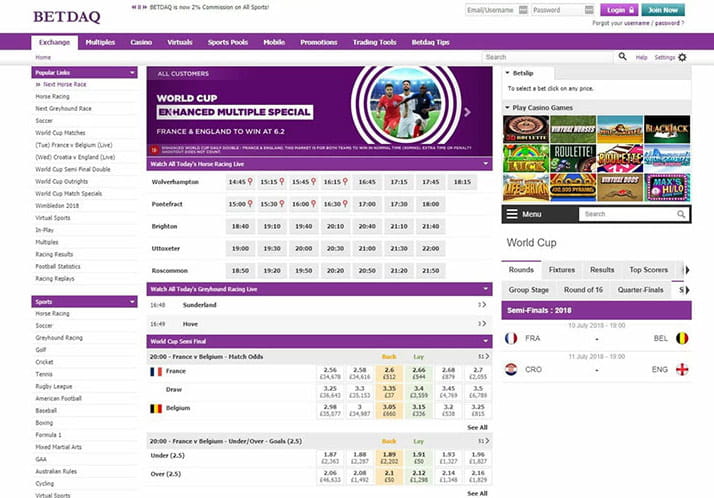
Task: Open the Help link
Action: tap(641, 57)
